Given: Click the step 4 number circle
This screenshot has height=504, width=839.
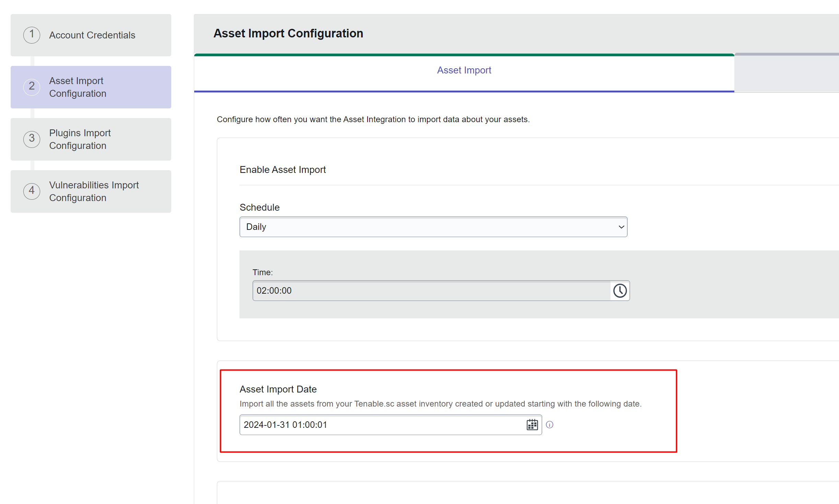Looking at the screenshot, I should 32,191.
